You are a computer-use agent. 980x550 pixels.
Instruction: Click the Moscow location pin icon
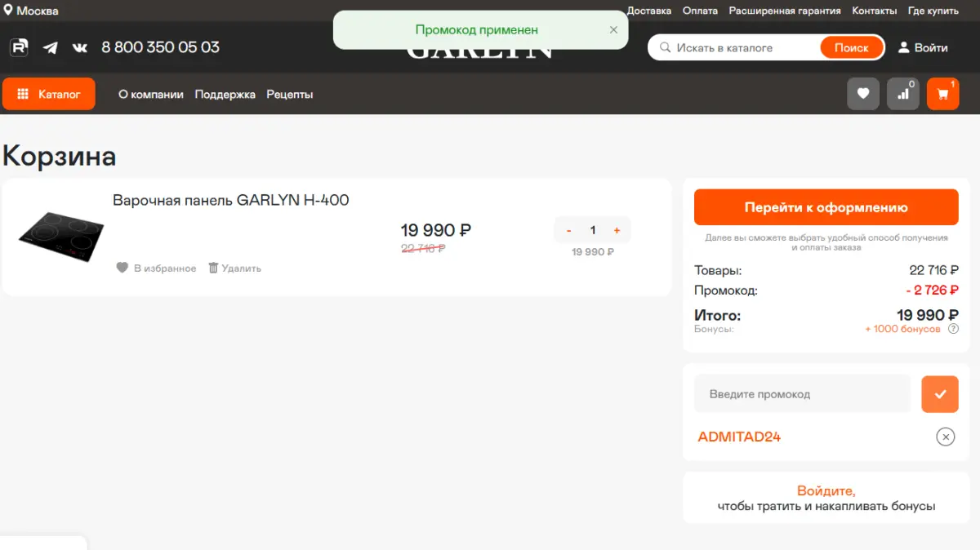pyautogui.click(x=8, y=11)
